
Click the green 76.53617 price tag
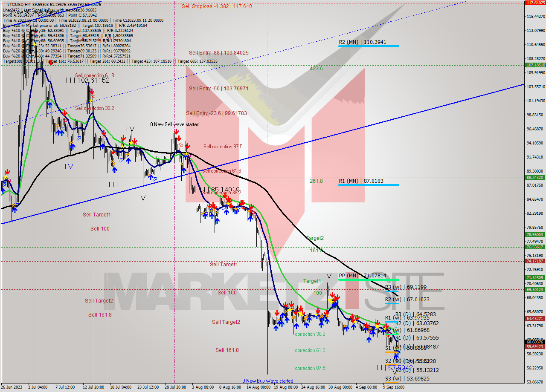click(x=535, y=247)
